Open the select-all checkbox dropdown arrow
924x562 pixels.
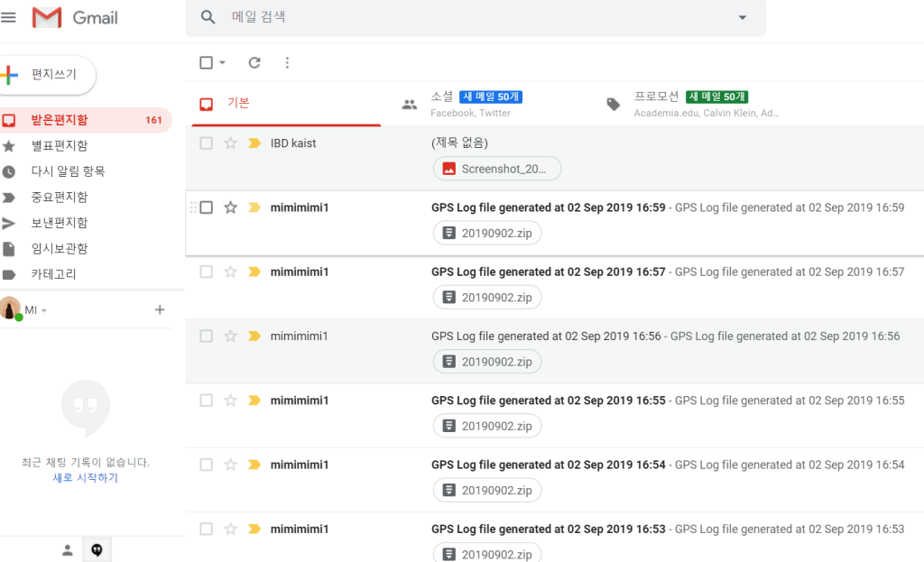(222, 62)
